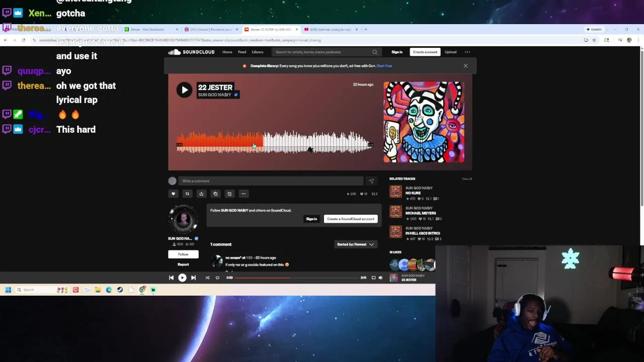Click Create account in the header

(x=425, y=52)
